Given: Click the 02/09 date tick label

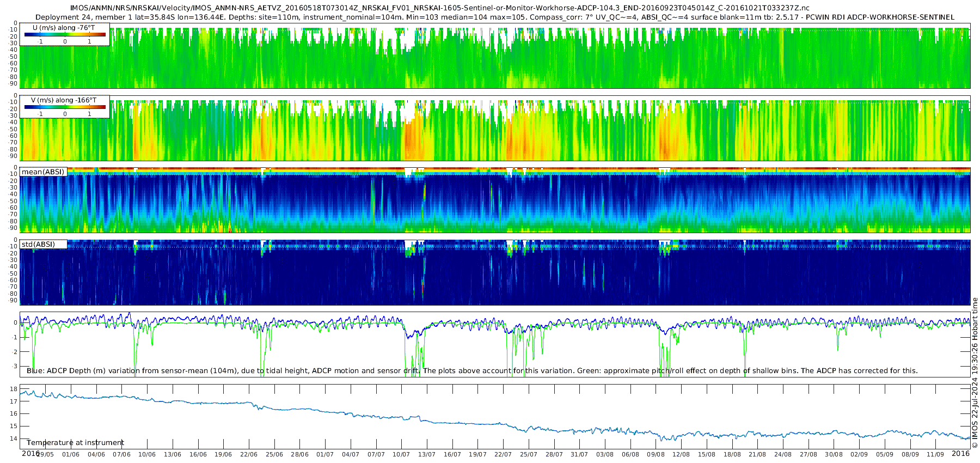Looking at the screenshot, I should click(x=859, y=454).
